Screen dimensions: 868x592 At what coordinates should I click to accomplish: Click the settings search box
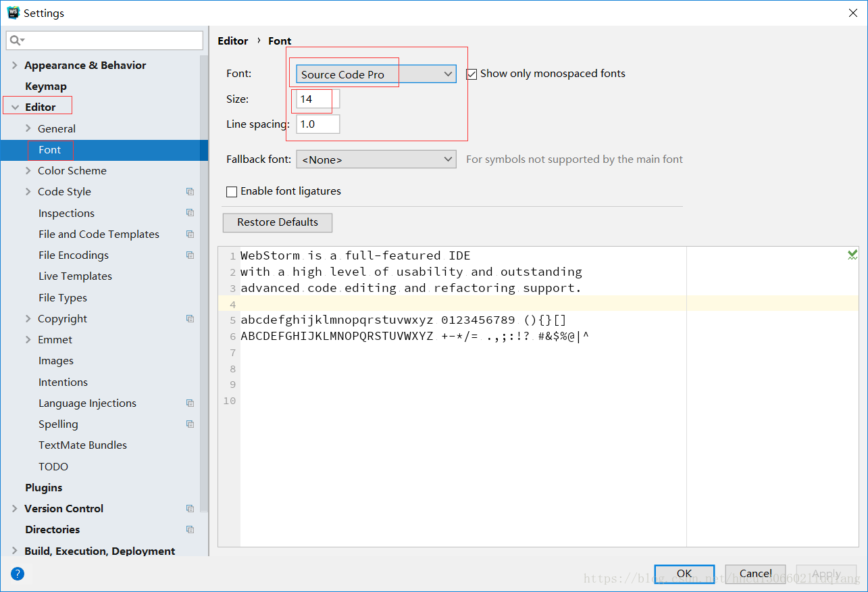(x=105, y=41)
